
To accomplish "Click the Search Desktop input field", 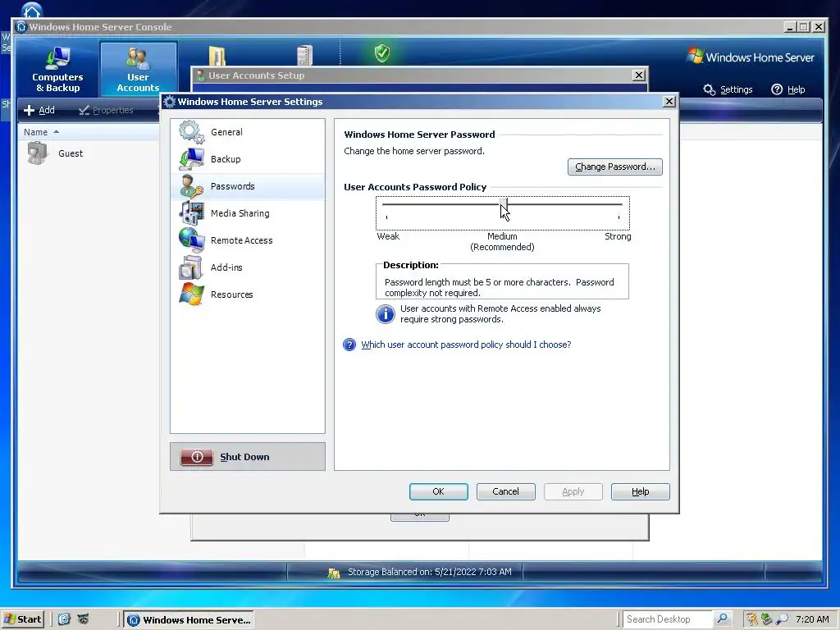I will coord(668,619).
